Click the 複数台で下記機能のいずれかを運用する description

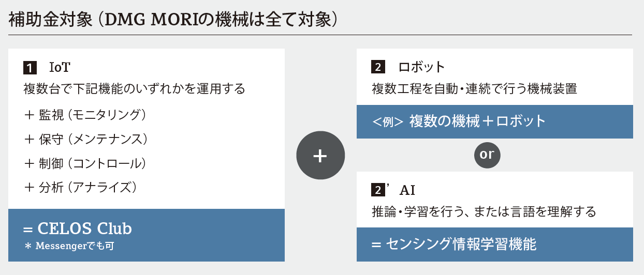click(134, 89)
